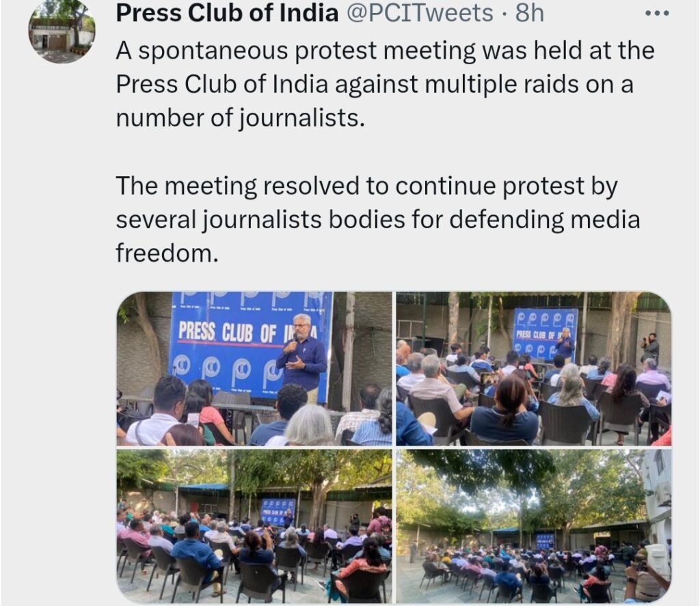Click the tweet text about spontaneous protest meeting
700x606 pixels.
coord(386,84)
